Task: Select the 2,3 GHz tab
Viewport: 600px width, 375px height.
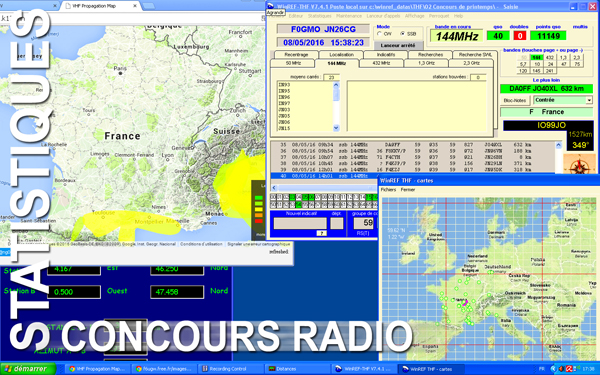Action: [x=471, y=63]
